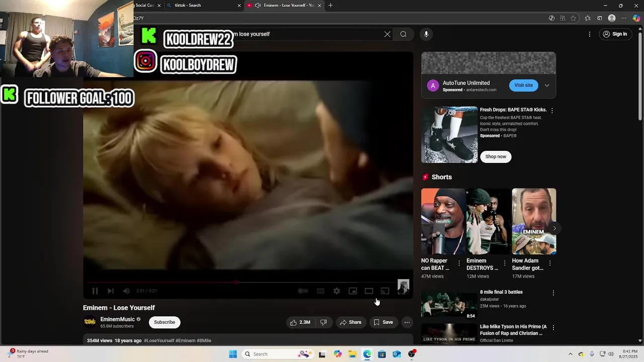The height and width of the screenshot is (362, 644).
Task: Click the #LoseYourself hashtag
Action: (159, 341)
